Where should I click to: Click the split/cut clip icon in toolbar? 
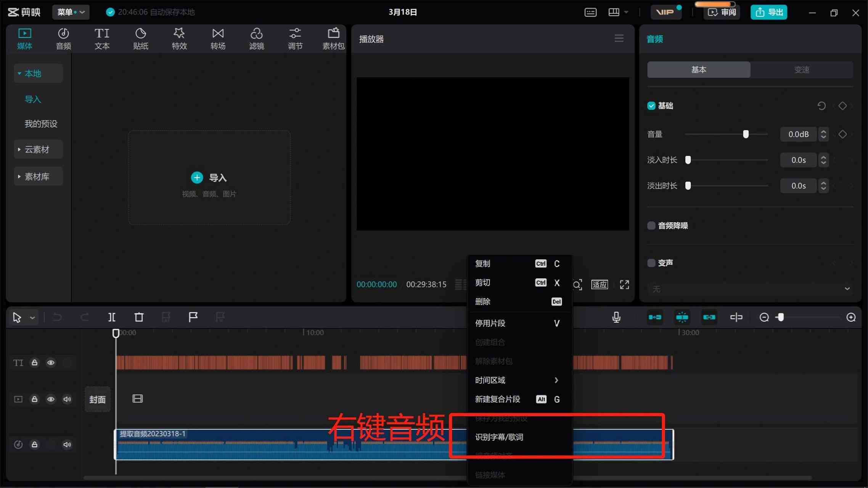pos(111,316)
